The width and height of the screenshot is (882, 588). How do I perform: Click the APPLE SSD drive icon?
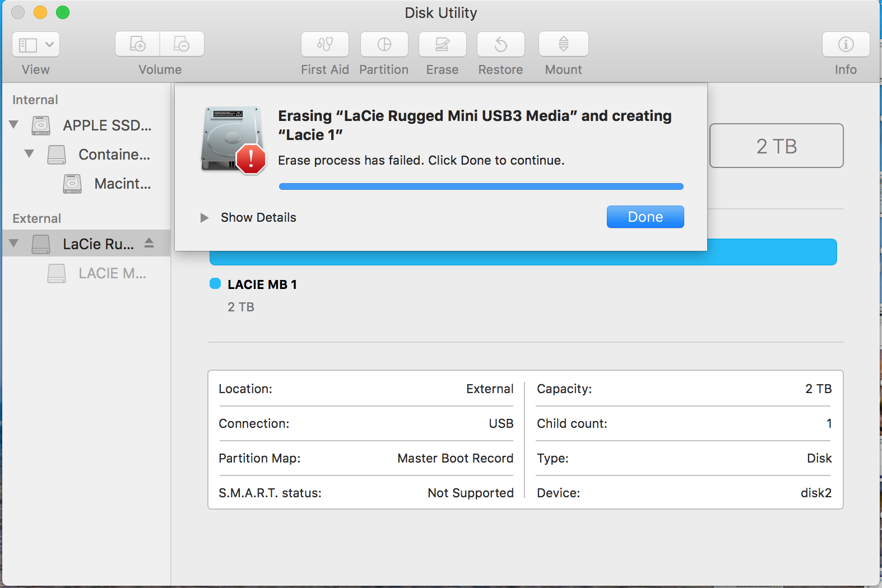pos(41,125)
